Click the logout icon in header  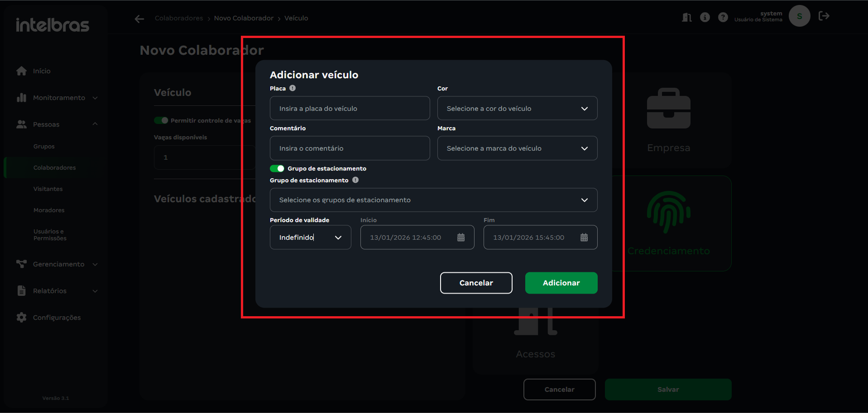(824, 16)
